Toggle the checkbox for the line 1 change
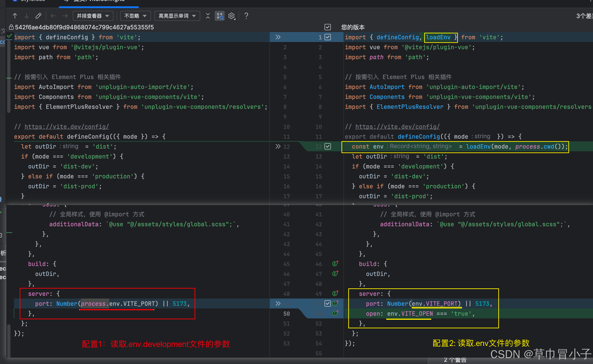593x364 pixels. pyautogui.click(x=327, y=37)
